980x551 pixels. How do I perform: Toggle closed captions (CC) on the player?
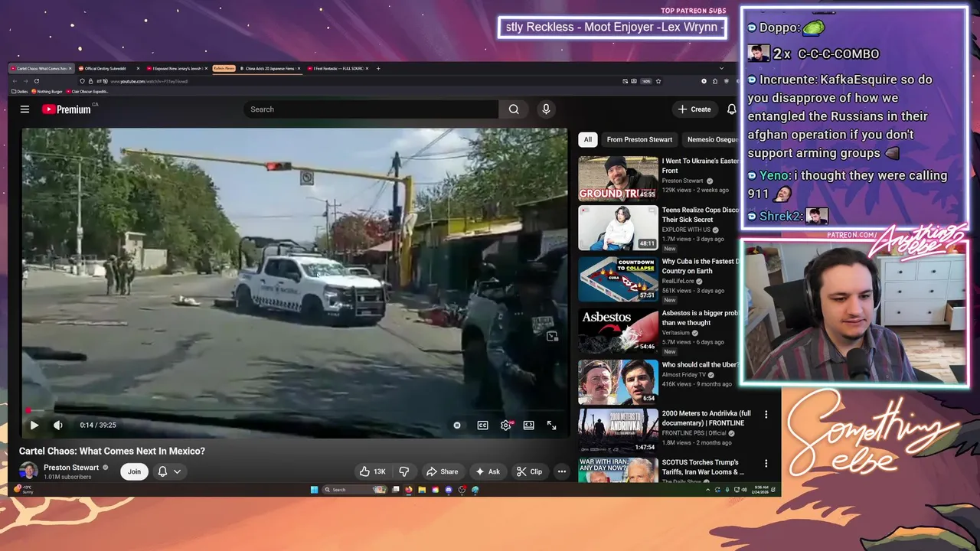coord(482,425)
